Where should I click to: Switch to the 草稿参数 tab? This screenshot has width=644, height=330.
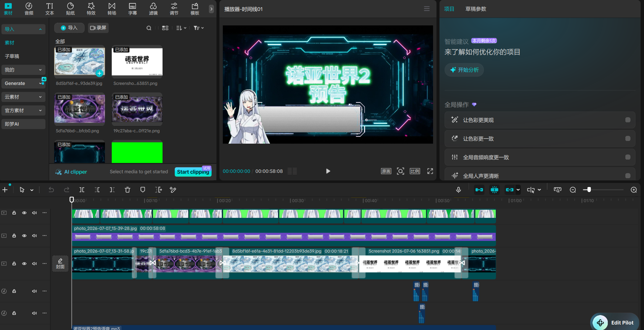click(476, 9)
